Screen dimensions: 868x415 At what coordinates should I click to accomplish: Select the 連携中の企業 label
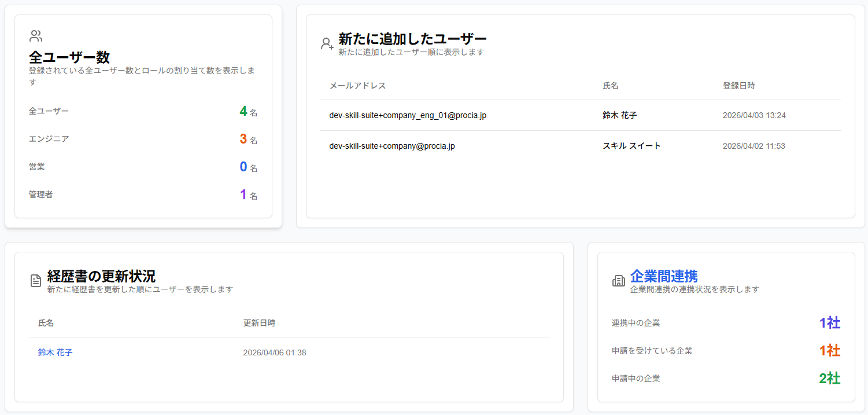(x=636, y=323)
